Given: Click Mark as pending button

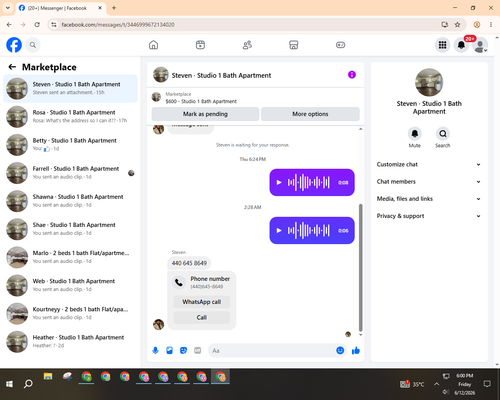Looking at the screenshot, I should 205,114.
